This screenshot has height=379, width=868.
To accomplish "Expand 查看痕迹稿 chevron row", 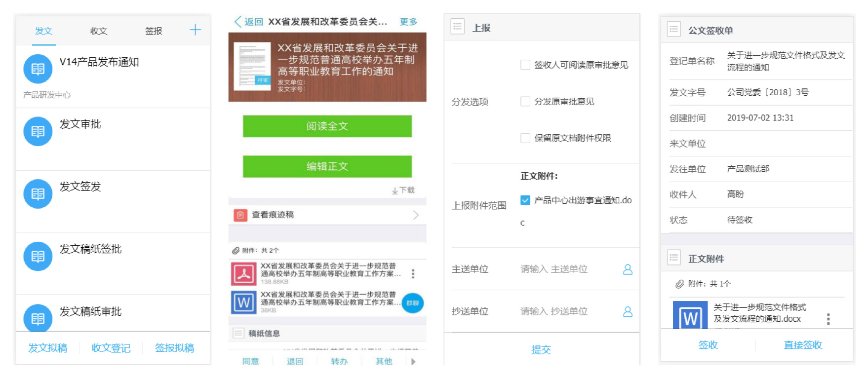I will (x=416, y=215).
